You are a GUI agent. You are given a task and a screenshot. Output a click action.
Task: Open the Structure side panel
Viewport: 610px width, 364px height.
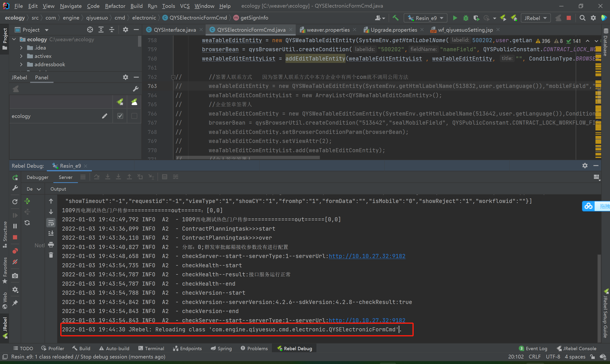[5, 234]
